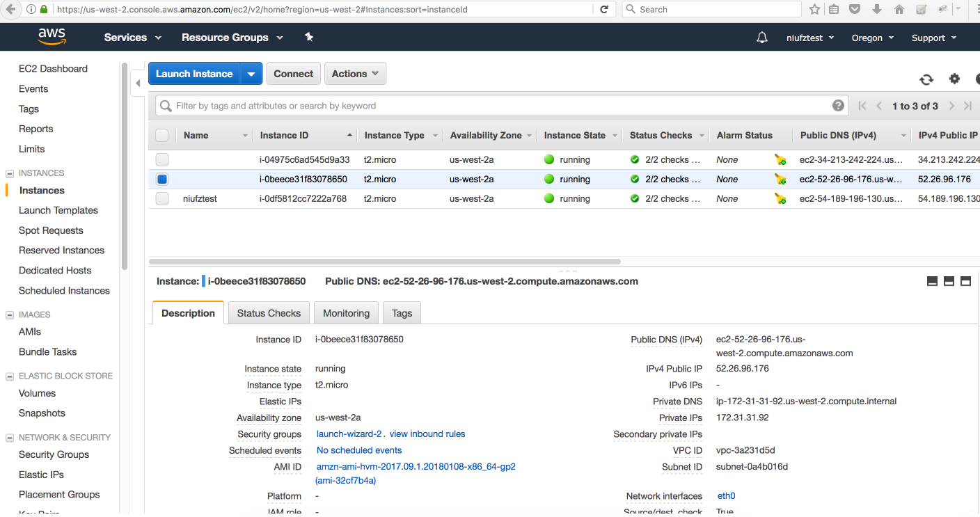Click alarm icon for instance i-0beece31f83078650

(780, 180)
